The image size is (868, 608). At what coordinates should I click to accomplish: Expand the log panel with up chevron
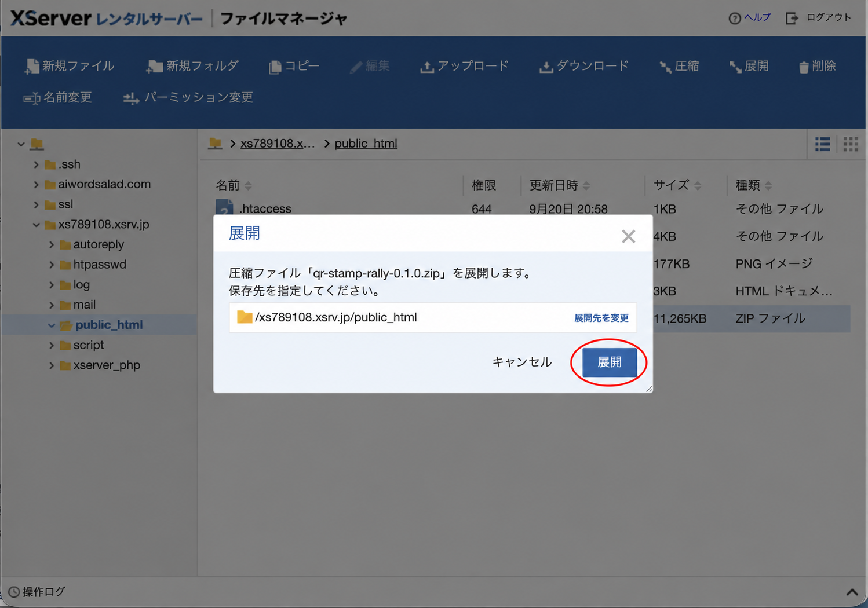coord(852,592)
